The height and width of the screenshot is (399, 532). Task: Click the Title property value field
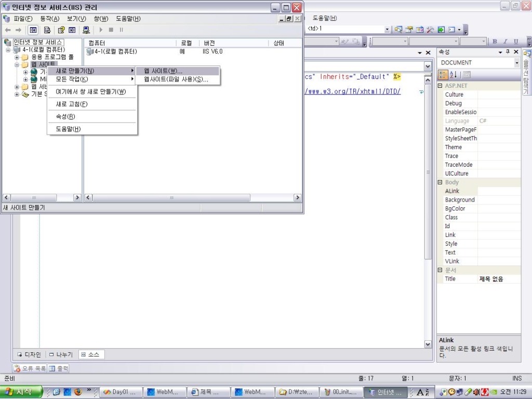[499, 279]
